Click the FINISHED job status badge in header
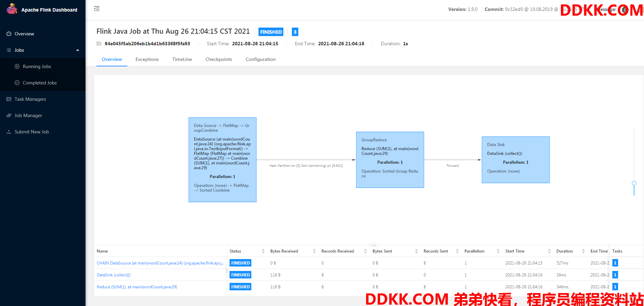Image resolution: width=644 pixels, height=306 pixels. [271, 32]
